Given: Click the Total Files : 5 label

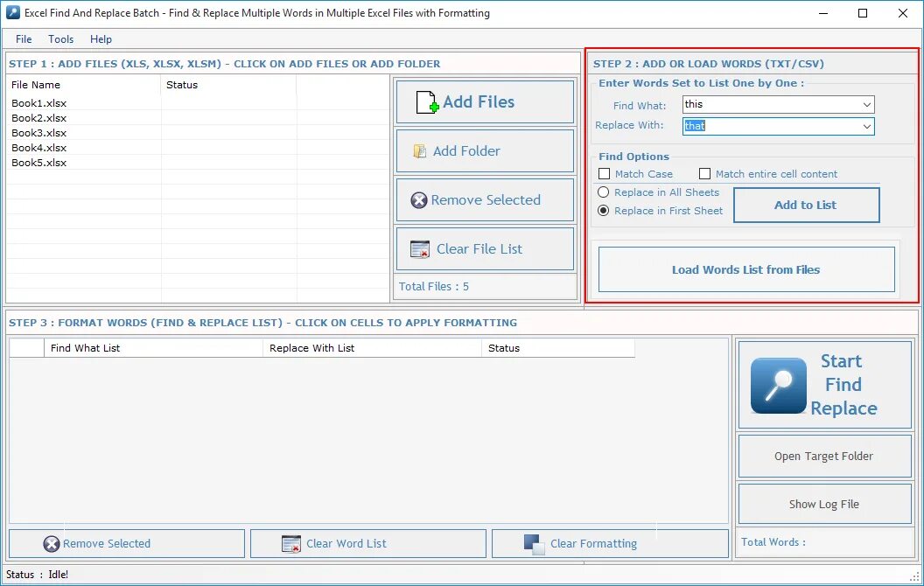Looking at the screenshot, I should 434,287.
